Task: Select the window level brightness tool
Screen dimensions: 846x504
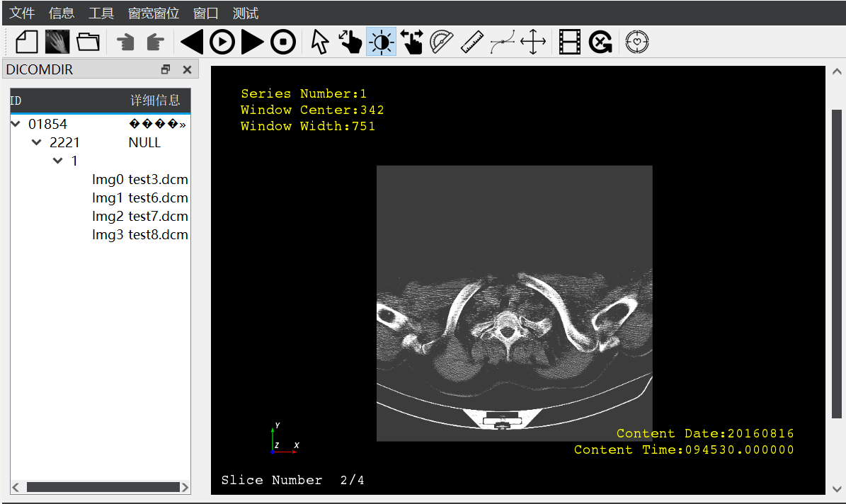Action: tap(381, 42)
